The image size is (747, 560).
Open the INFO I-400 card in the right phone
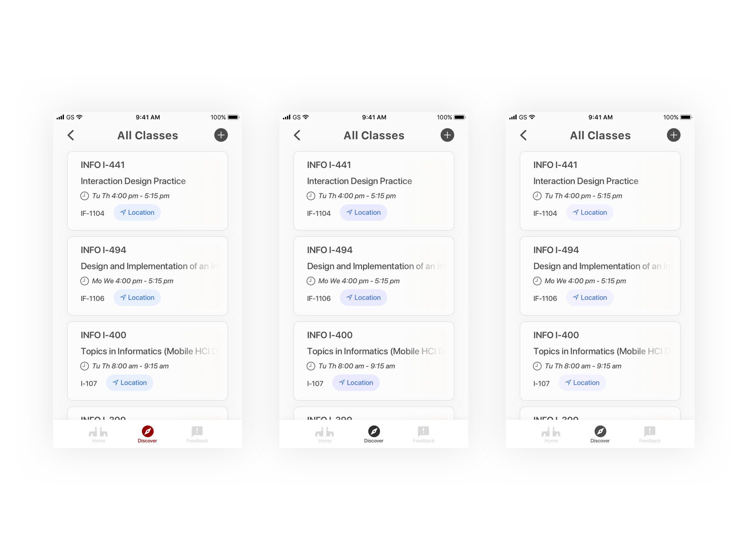[x=600, y=361]
